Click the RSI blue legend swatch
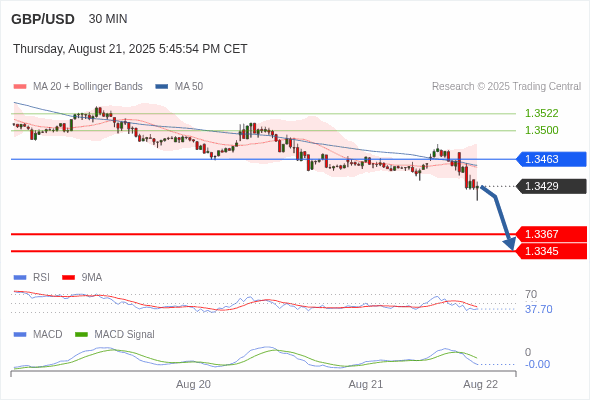The height and width of the screenshot is (400, 590). (x=20, y=278)
